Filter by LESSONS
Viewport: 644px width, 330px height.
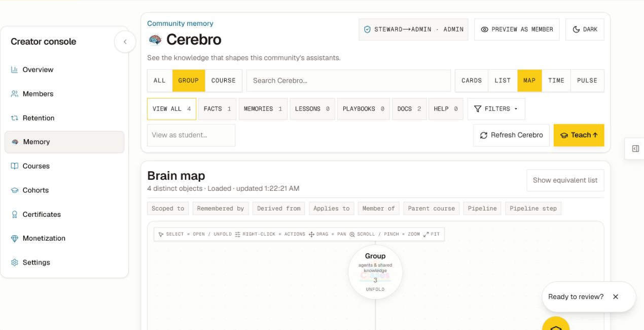312,109
